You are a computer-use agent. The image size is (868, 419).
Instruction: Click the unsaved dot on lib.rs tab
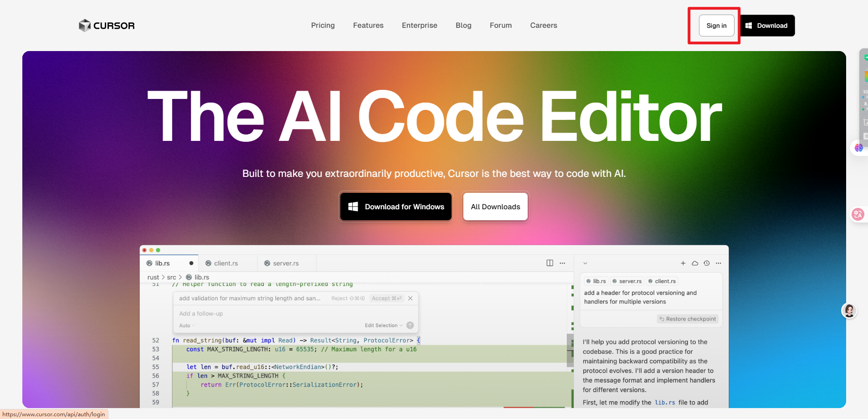point(191,263)
